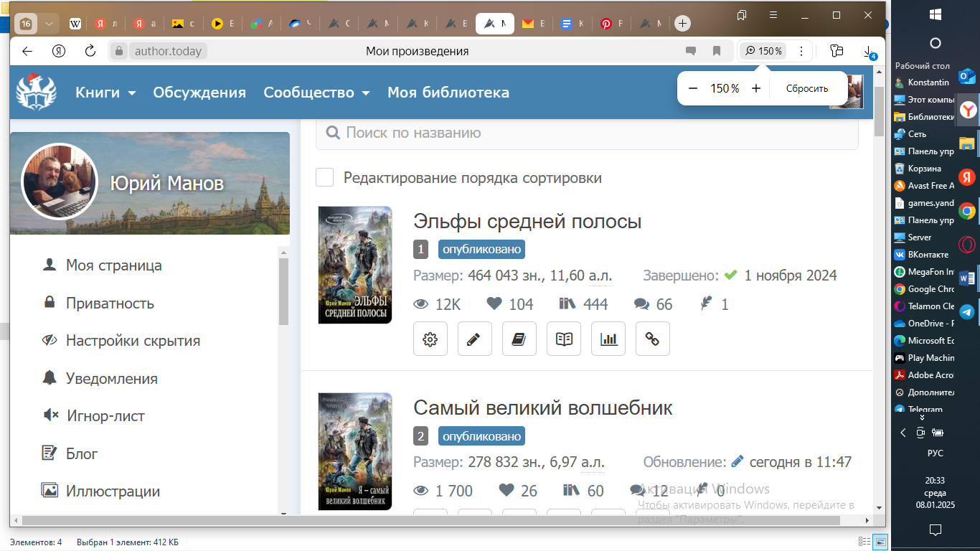
Task: Open the Самый великий волшебник title link
Action: pyautogui.click(x=543, y=408)
